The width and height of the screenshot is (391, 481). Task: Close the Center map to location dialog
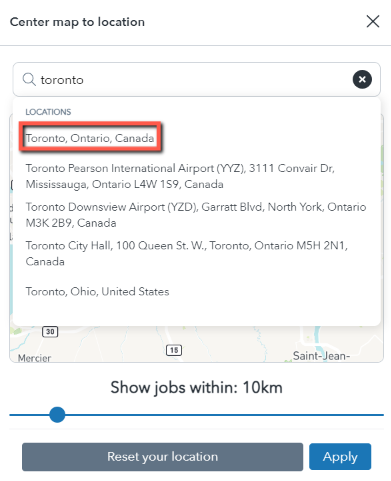(373, 22)
